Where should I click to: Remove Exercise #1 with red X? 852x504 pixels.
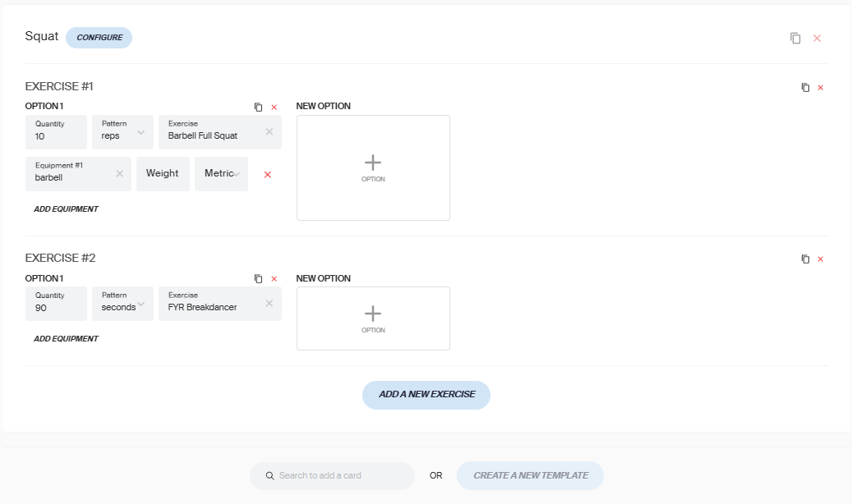tap(821, 88)
